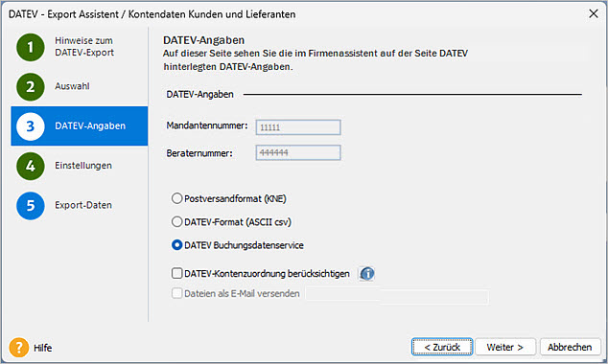Switch to the Einstellungen step label
Viewport: 608px width, 364px height.
pos(83,166)
